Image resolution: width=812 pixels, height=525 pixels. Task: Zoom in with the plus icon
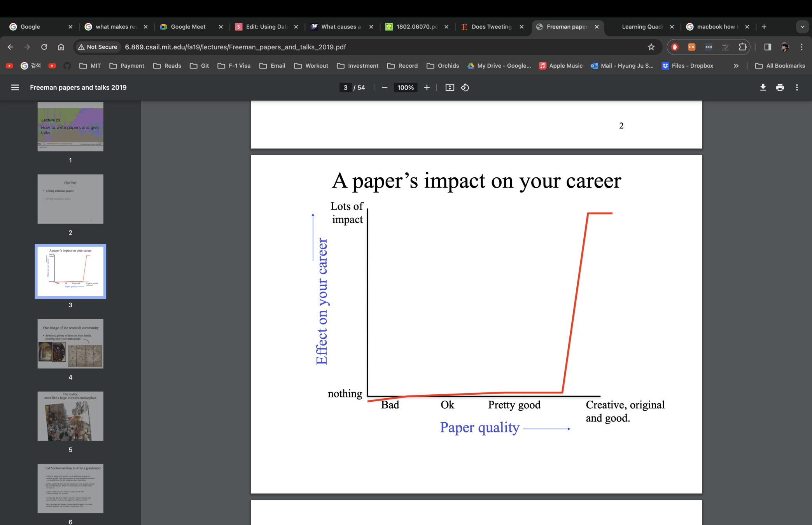[427, 87]
